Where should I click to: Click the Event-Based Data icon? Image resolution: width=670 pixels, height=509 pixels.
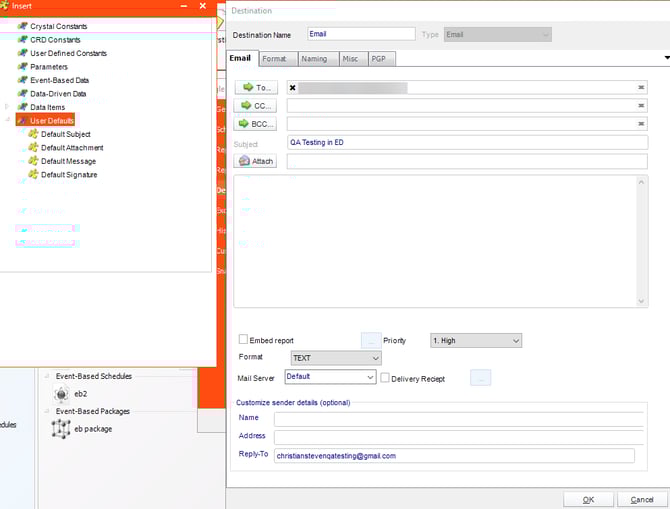point(22,81)
